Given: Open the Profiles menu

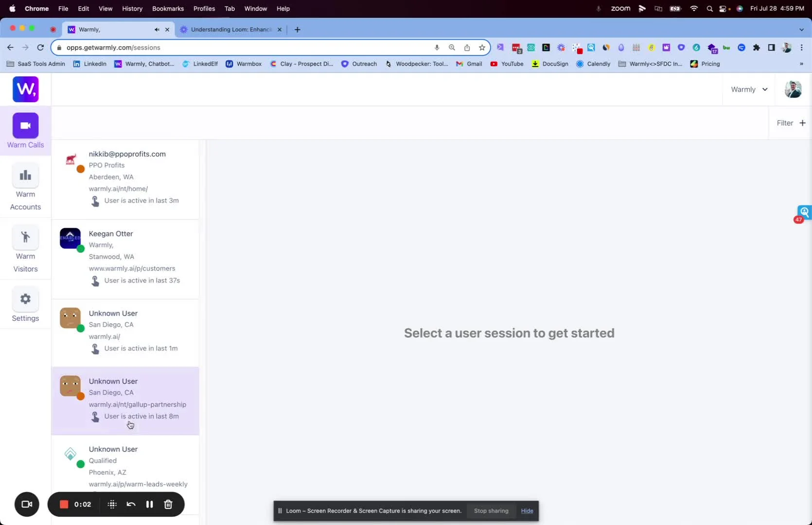Looking at the screenshot, I should [204, 8].
